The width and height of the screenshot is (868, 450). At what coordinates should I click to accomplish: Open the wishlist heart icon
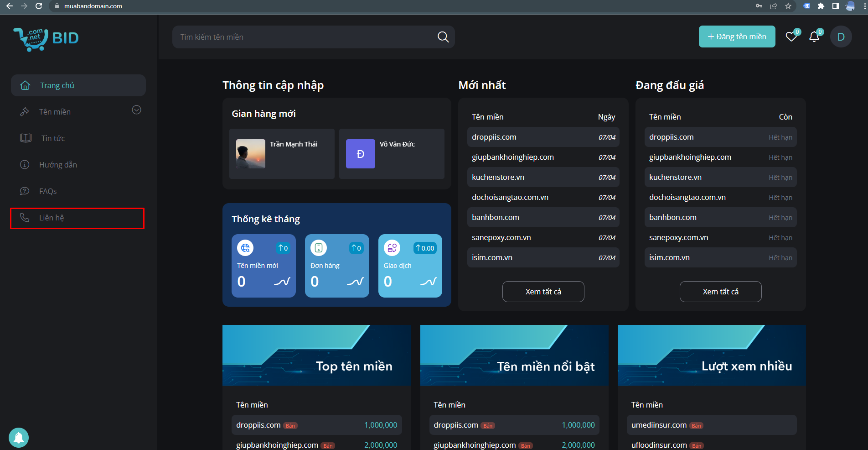(791, 37)
